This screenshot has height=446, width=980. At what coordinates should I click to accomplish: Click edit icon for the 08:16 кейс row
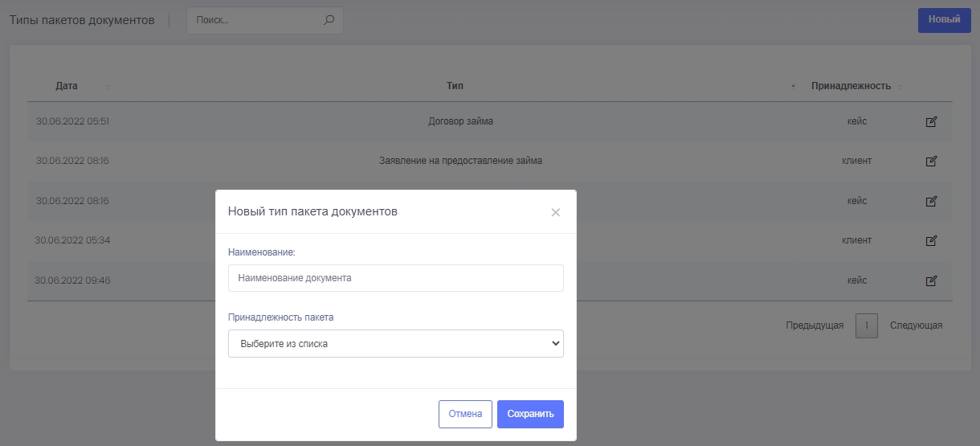click(931, 201)
